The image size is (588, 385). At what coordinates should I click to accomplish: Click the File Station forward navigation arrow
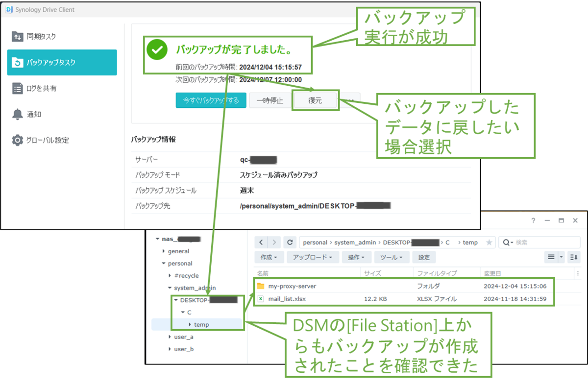[274, 242]
